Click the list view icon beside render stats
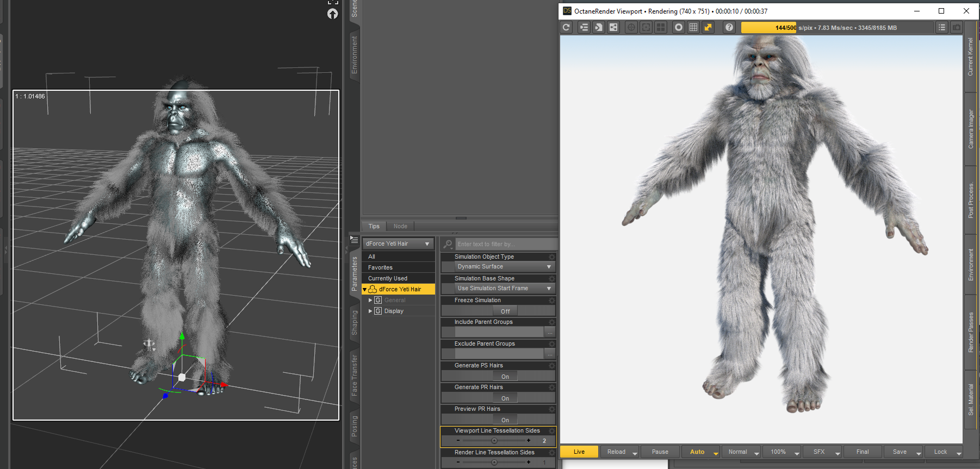The height and width of the screenshot is (469, 980). click(x=942, y=27)
